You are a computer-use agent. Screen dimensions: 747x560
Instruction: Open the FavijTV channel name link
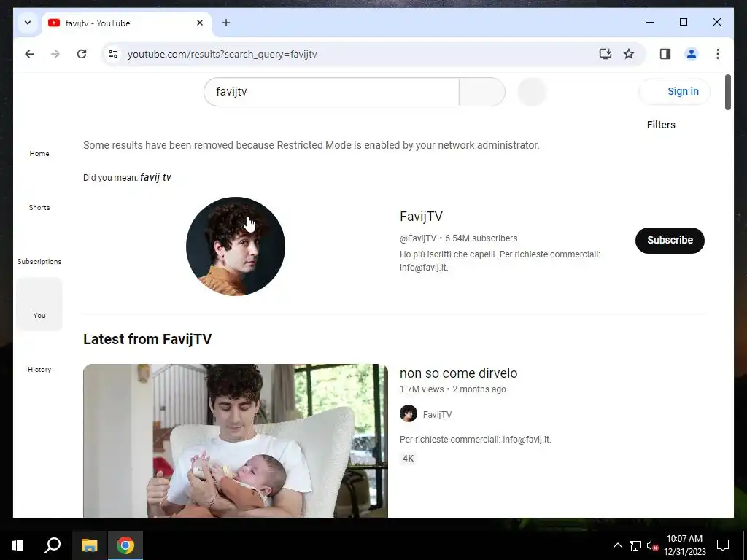[421, 217]
